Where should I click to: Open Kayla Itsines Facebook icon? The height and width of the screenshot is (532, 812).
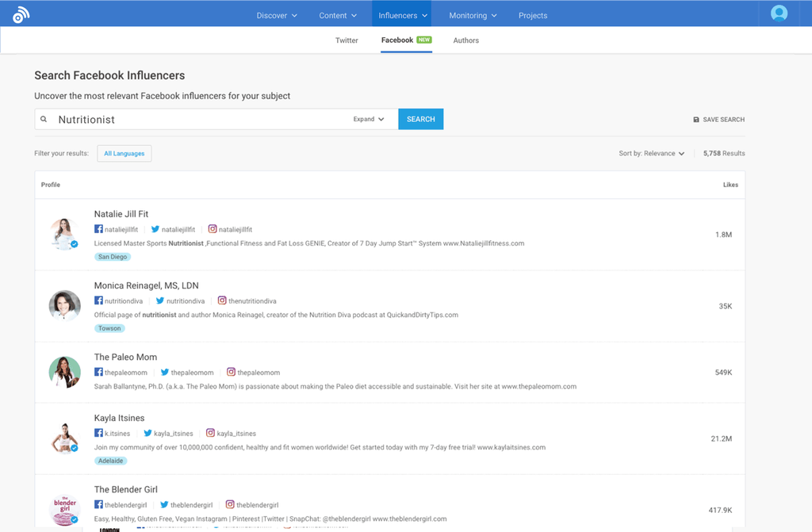[98, 433]
